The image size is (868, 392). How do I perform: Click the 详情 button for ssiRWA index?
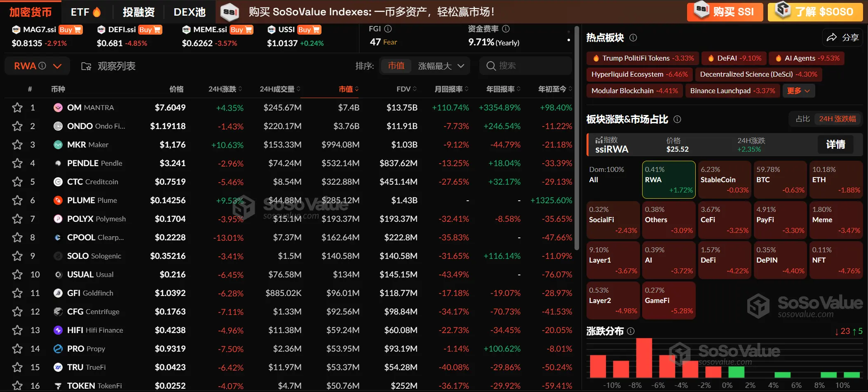coord(835,145)
